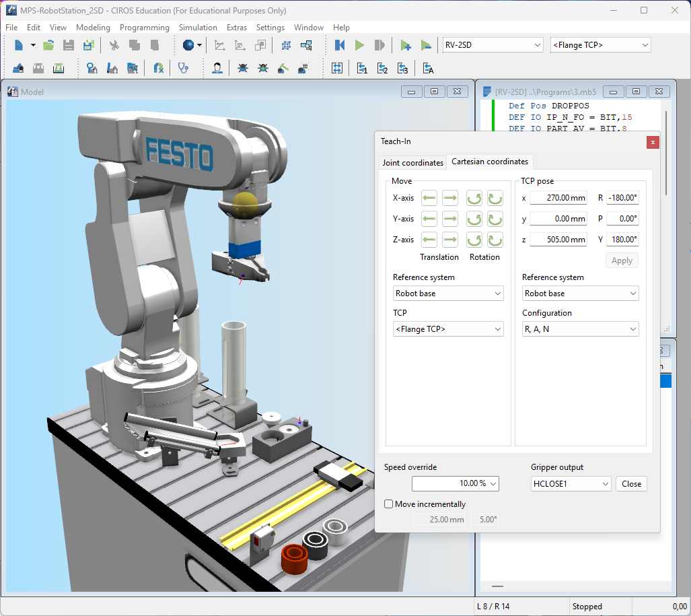The image size is (691, 616).
Task: Click the New file icon
Action: 19,45
